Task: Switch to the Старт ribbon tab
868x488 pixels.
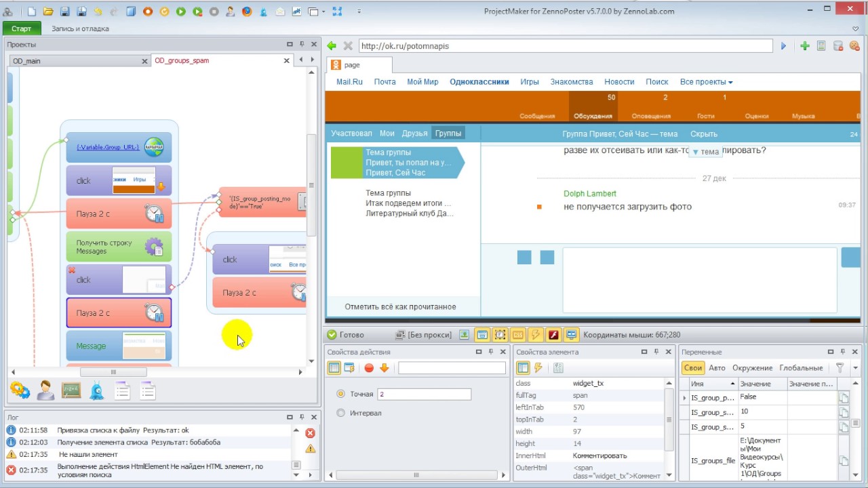Action: pyautogui.click(x=22, y=28)
